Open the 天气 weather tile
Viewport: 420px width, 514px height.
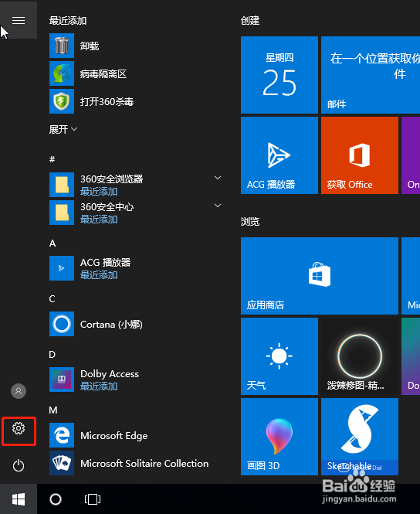pyautogui.click(x=279, y=356)
